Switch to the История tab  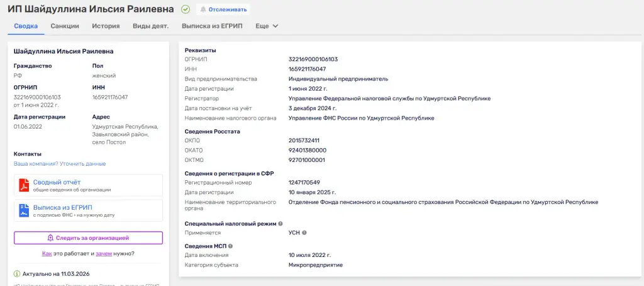[106, 26]
